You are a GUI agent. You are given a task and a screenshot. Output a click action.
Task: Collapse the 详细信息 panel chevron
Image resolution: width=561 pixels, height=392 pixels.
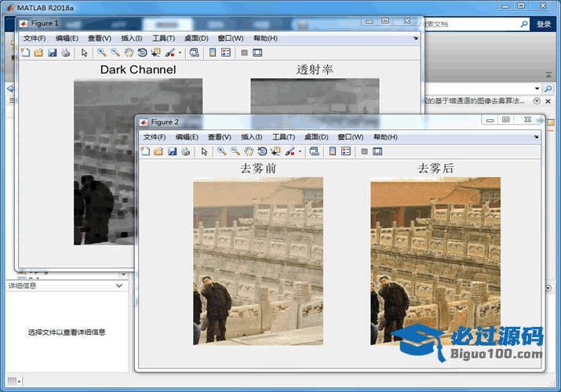coord(119,286)
